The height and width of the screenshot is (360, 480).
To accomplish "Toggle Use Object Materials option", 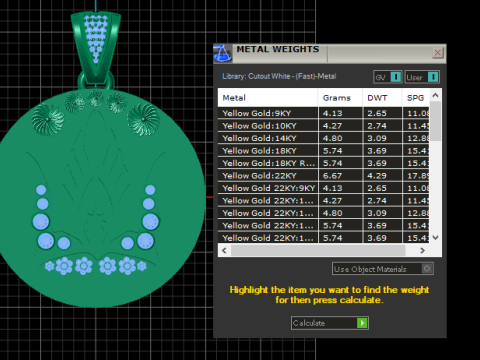I will (x=383, y=269).
